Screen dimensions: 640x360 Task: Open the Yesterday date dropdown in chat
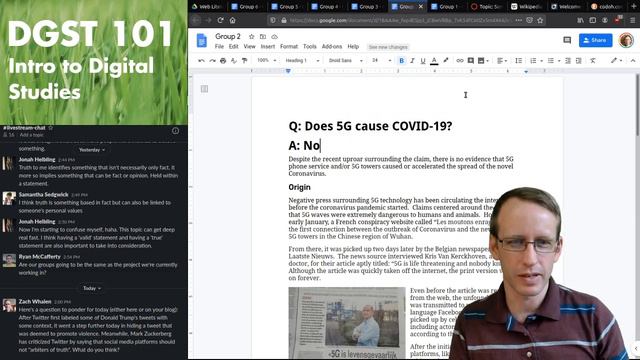tap(92, 150)
